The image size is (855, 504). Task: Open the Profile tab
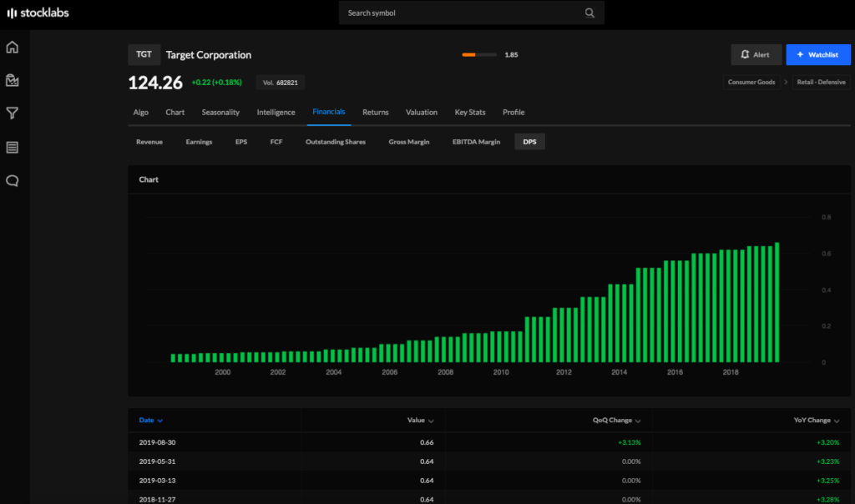point(514,113)
